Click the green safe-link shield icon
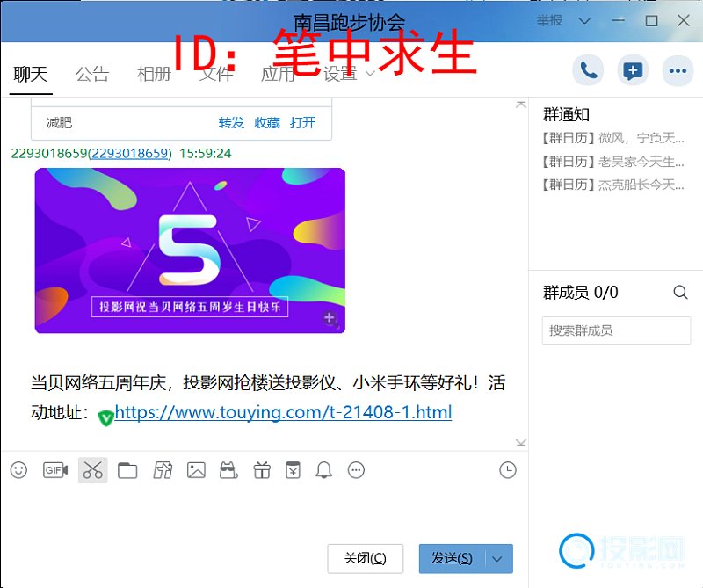 (x=105, y=418)
